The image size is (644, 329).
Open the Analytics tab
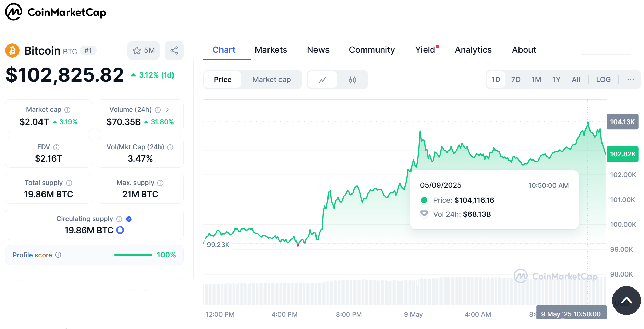(473, 50)
